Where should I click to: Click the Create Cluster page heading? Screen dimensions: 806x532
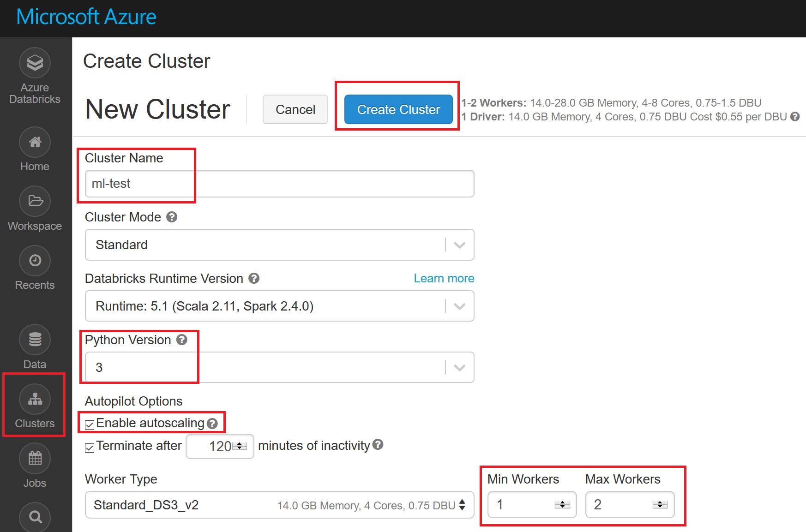(x=147, y=61)
